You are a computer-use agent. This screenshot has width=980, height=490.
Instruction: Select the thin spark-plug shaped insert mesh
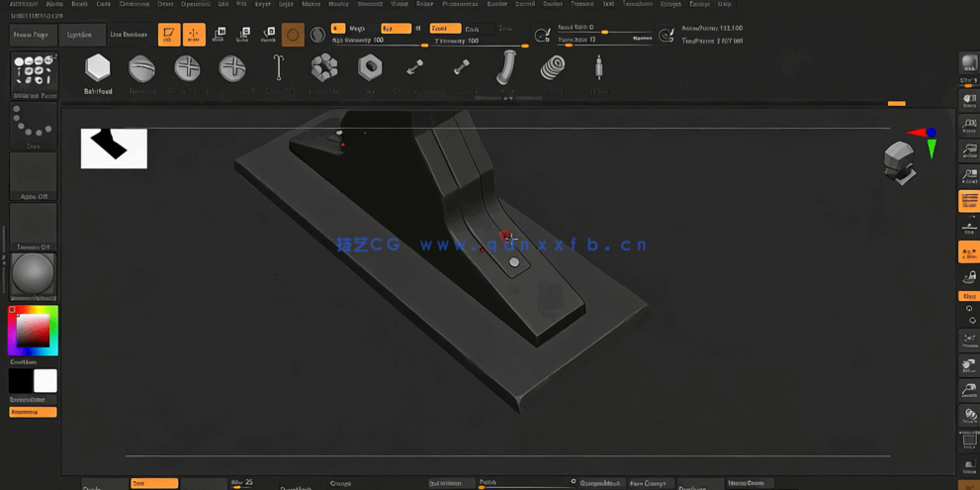point(598,67)
